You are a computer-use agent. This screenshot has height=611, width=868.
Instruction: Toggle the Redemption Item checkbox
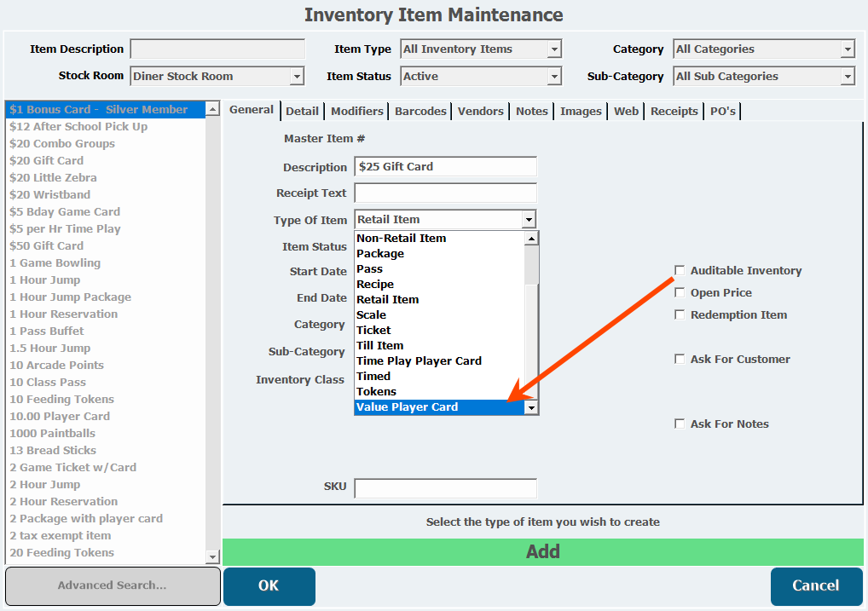(680, 315)
